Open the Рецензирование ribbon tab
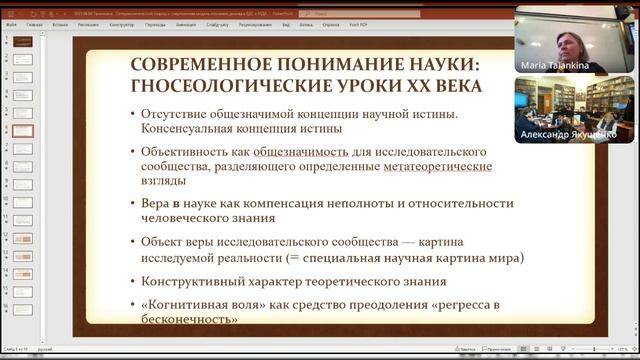640x360 pixels. 255,25
